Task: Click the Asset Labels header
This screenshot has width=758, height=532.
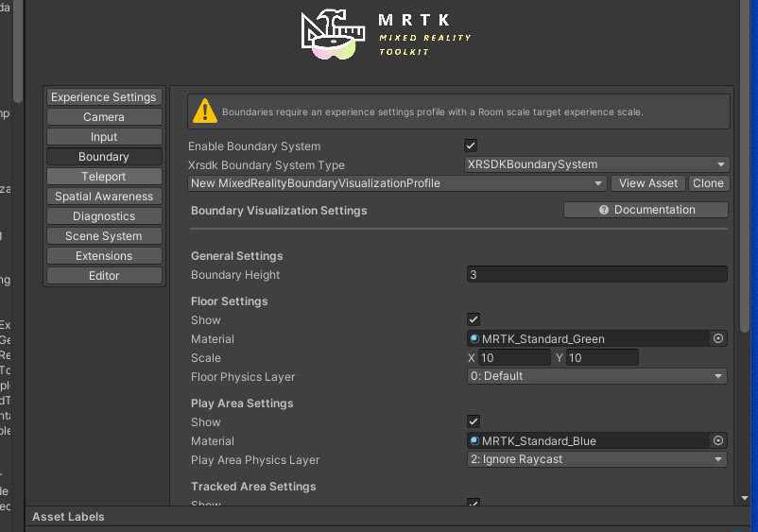Action: pos(68,517)
